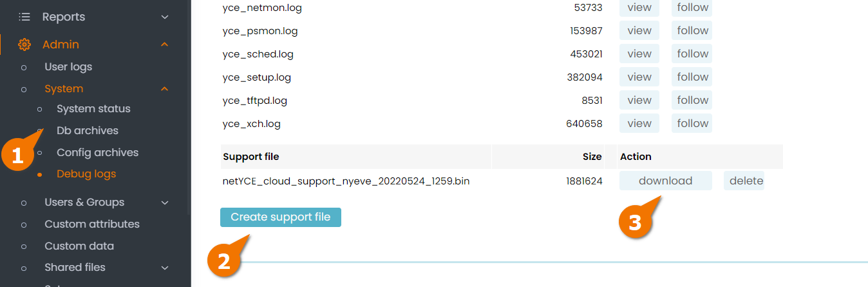View the yce_tftpd.log file
The image size is (868, 287).
coord(639,101)
